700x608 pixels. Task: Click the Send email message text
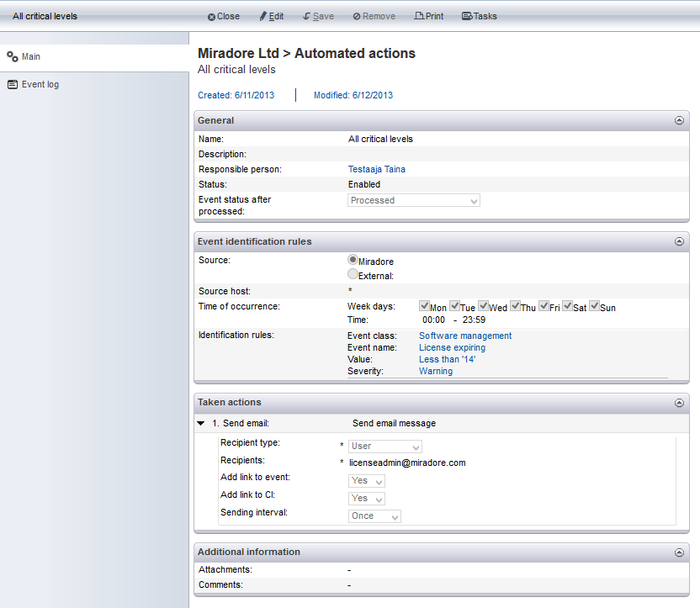pos(394,423)
